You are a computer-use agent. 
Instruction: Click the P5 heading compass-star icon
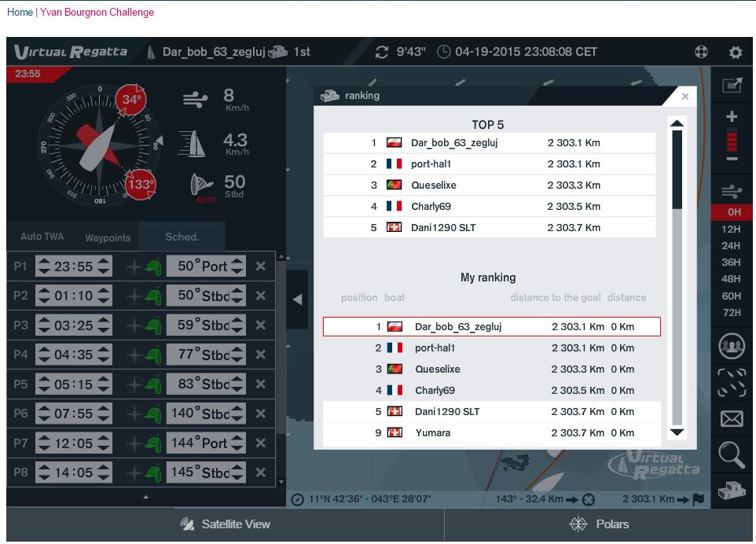tap(134, 384)
